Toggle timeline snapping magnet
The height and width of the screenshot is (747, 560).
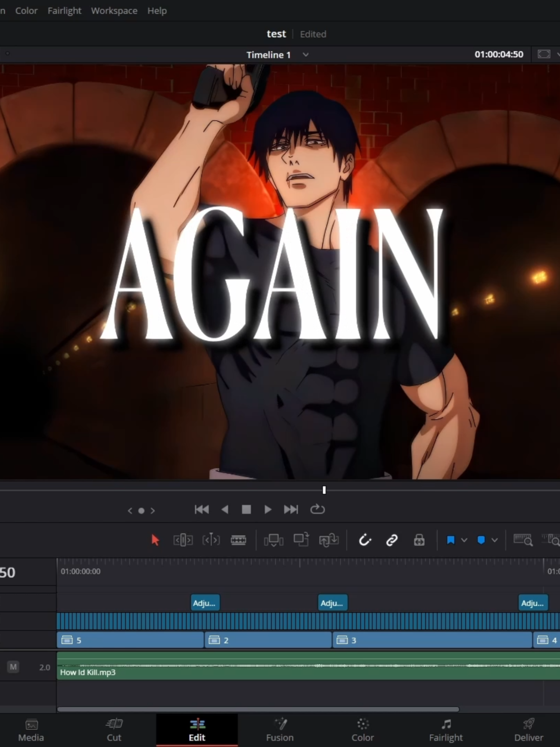(365, 540)
